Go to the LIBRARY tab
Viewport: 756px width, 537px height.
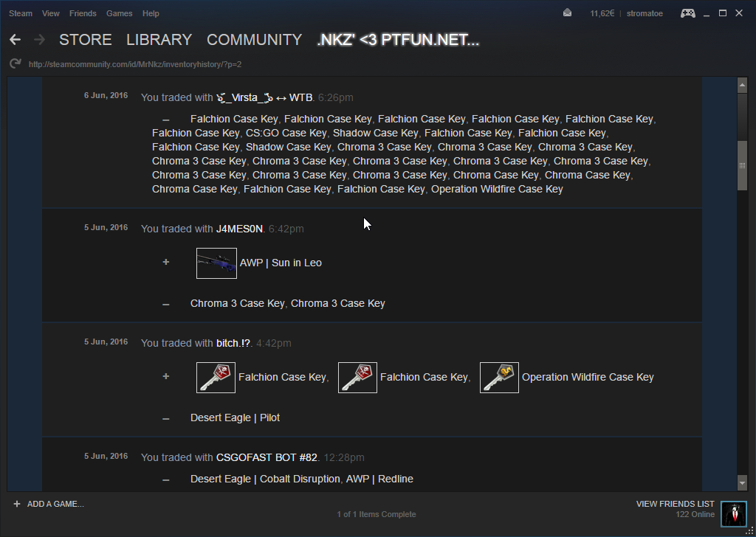(x=159, y=40)
